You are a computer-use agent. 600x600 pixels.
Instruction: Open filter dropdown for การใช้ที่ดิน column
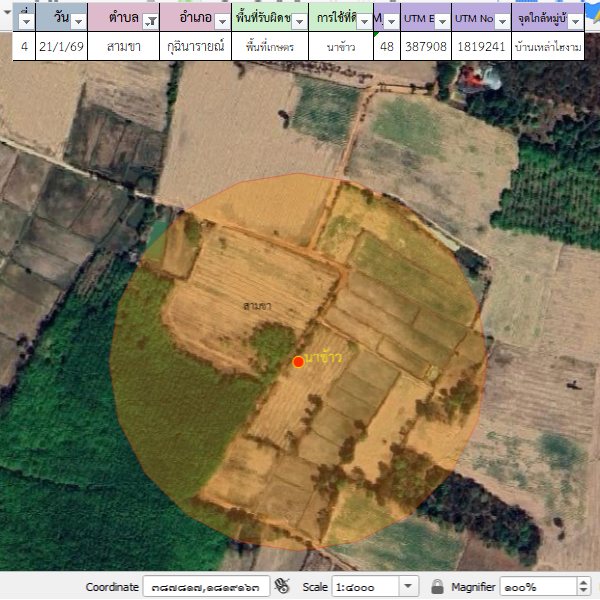pos(364,21)
